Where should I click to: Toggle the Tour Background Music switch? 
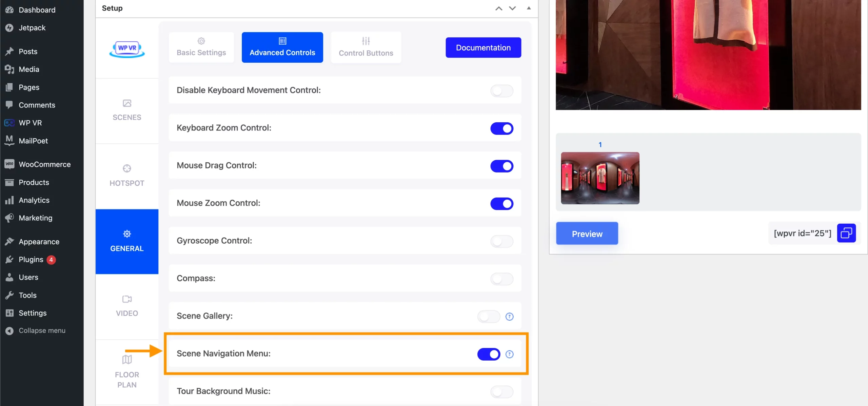pos(501,392)
